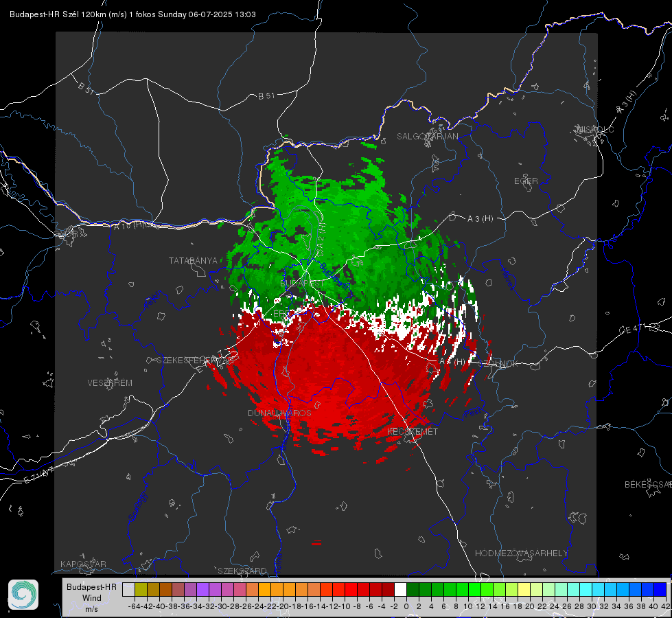Click the KECSKEMÉT city label

click(x=413, y=431)
